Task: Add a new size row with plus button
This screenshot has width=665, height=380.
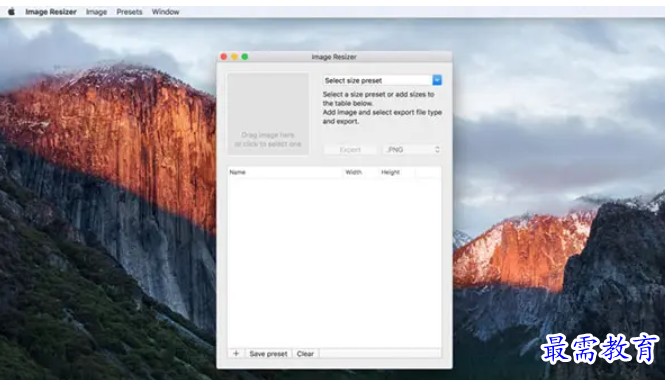Action: point(236,353)
